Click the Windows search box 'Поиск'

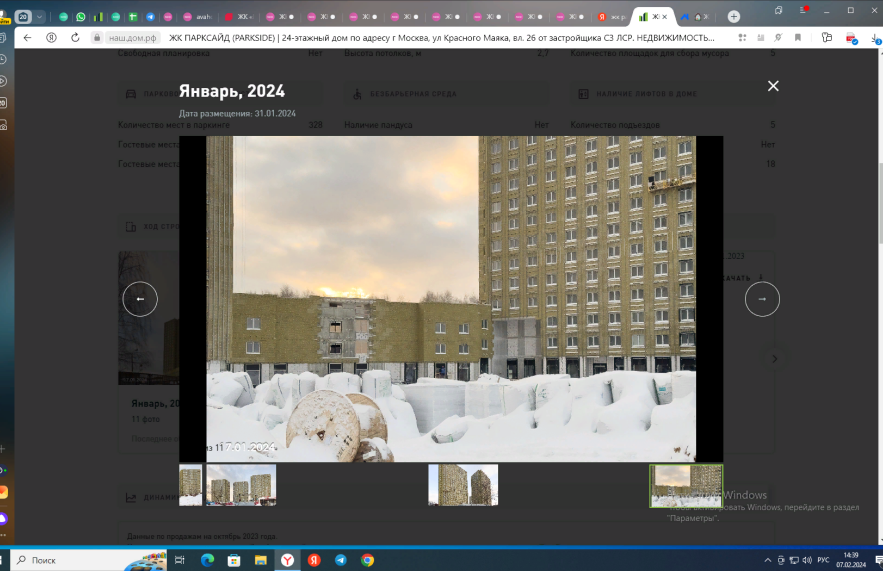89,560
